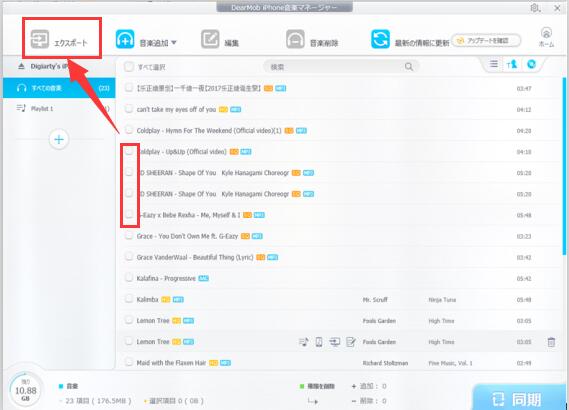Click add-to-playlist icon on highlighted Lemon Tree row
The image size is (569, 410).
pyautogui.click(x=303, y=342)
